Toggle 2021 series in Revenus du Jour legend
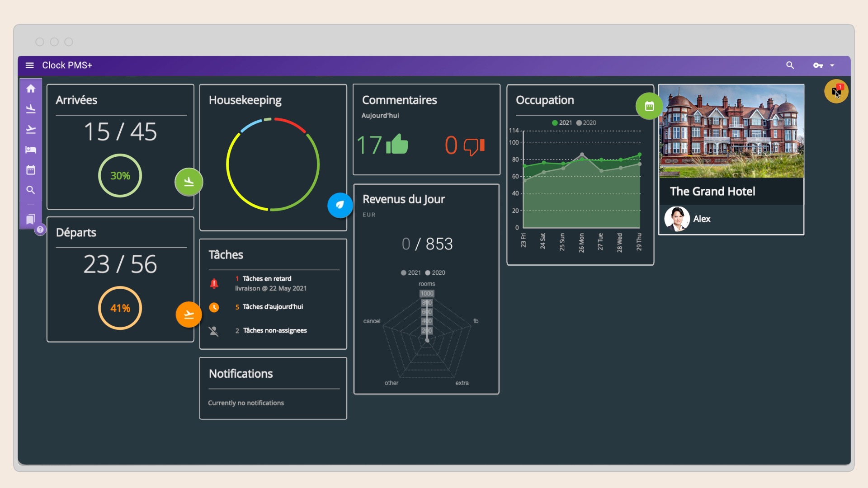868x488 pixels. (x=410, y=273)
